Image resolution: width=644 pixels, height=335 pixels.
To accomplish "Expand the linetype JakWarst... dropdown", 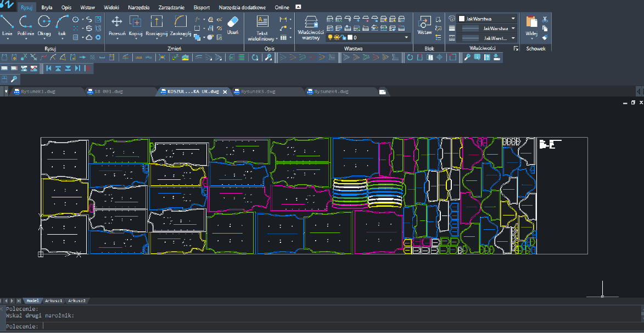I will (513, 38).
